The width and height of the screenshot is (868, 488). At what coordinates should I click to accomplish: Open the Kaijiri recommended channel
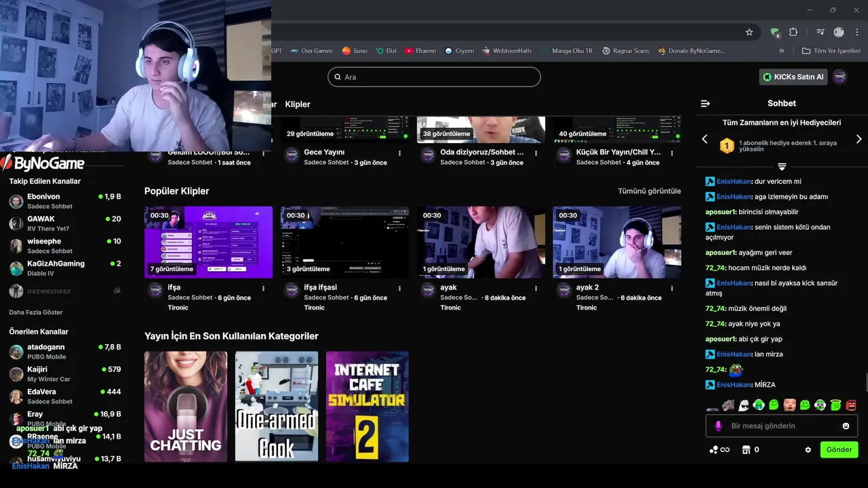pyautogui.click(x=65, y=373)
